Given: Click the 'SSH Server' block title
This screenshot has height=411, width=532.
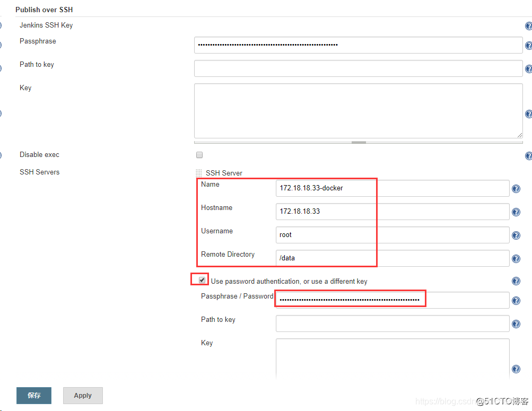Looking at the screenshot, I should (224, 173).
